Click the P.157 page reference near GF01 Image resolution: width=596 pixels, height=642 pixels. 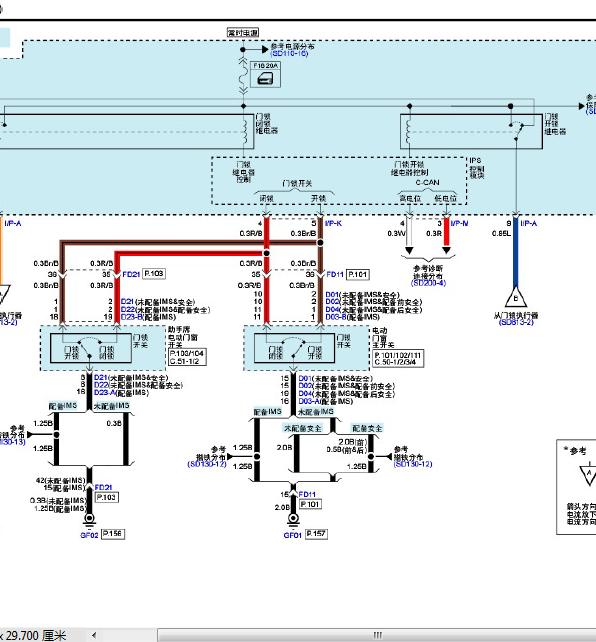316,534
